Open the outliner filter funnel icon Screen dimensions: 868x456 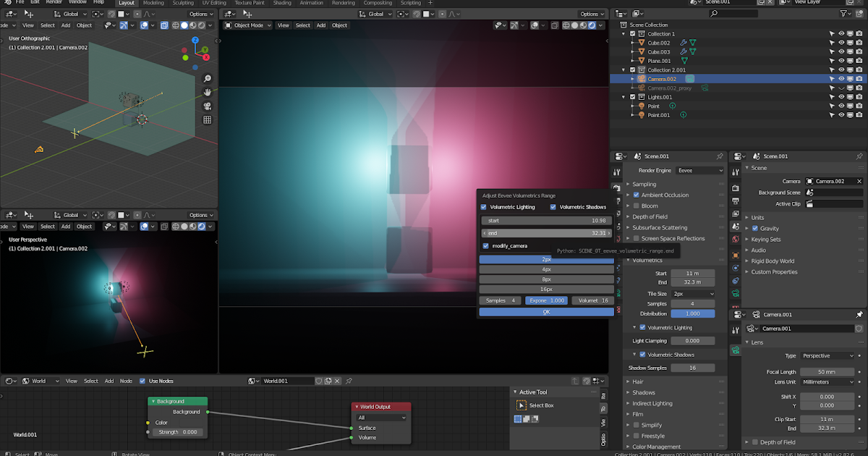click(845, 13)
